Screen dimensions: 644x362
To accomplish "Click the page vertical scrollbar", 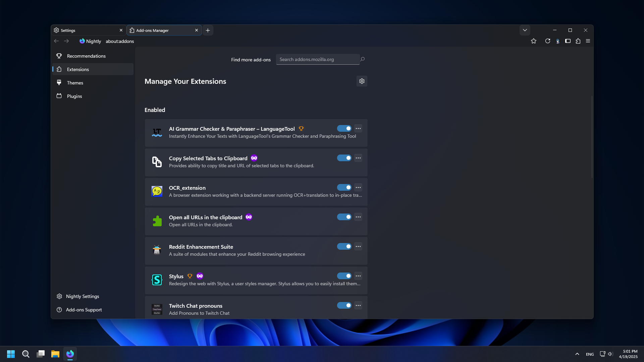I will tap(592, 137).
